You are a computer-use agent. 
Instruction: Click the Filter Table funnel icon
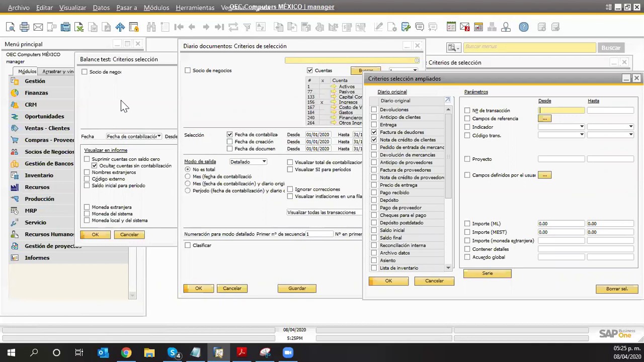(247, 27)
